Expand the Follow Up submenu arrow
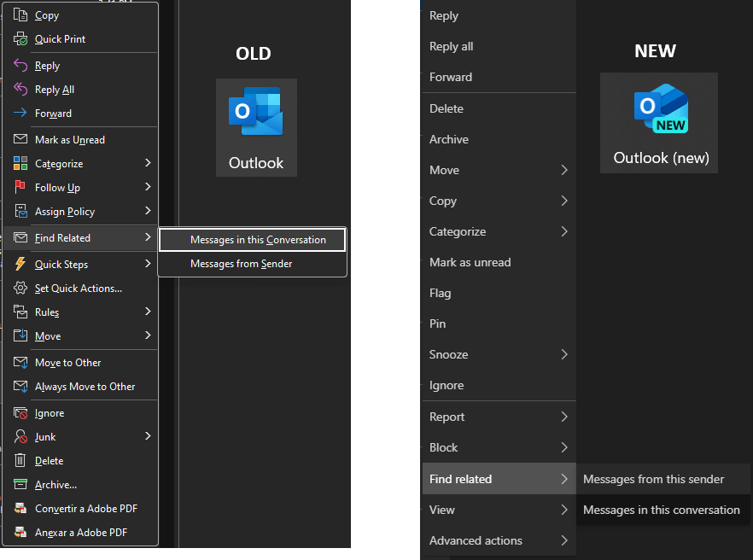The width and height of the screenshot is (753, 560). coord(148,187)
